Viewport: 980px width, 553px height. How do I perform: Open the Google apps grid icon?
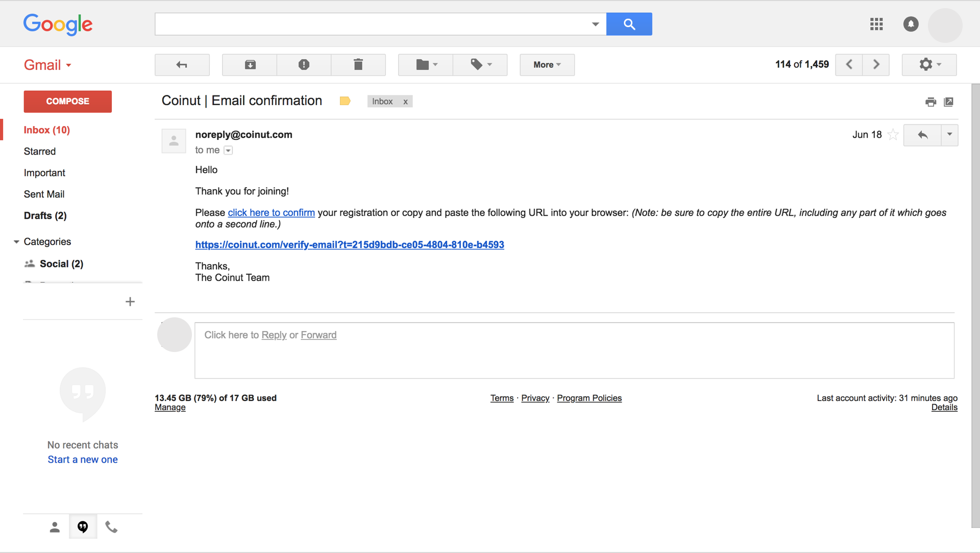[876, 24]
